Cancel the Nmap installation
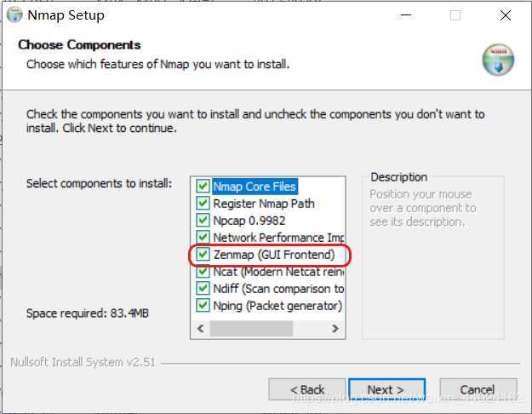Viewport: 532px width, 414px height. tap(478, 389)
